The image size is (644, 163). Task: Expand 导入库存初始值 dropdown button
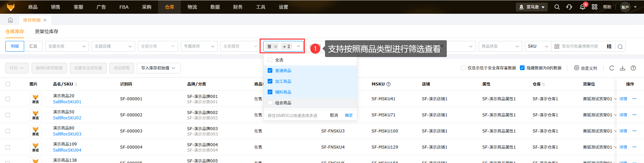click(158, 68)
